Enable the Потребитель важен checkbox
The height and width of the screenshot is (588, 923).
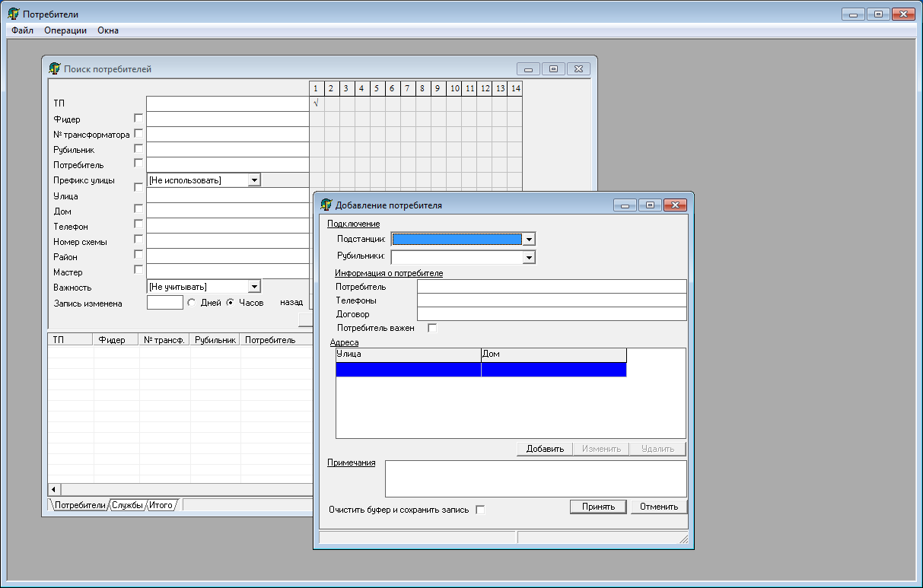tap(433, 328)
